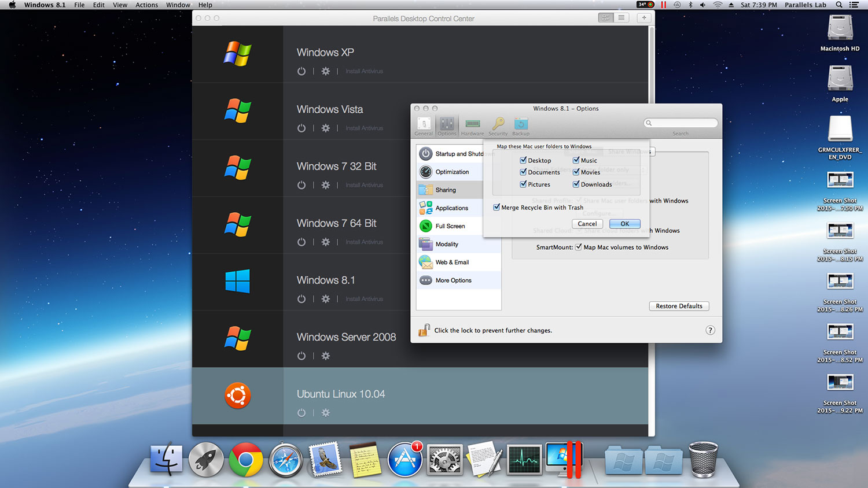This screenshot has width=868, height=488.
Task: Open Safari from the Dock
Action: click(286, 460)
